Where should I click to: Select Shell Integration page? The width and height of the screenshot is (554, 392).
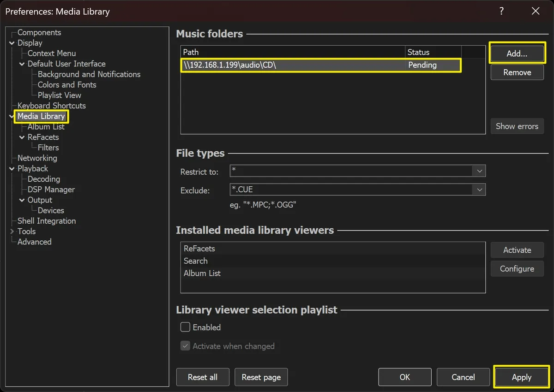coord(47,221)
